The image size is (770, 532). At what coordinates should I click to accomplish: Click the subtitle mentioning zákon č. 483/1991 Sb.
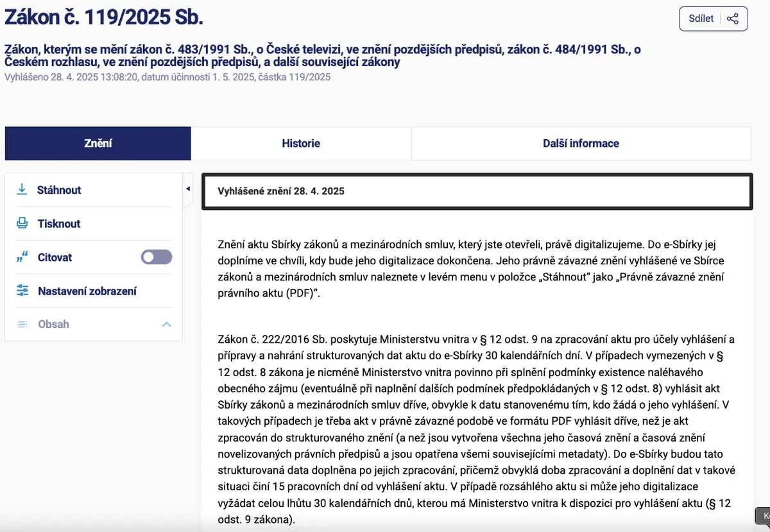(323, 56)
